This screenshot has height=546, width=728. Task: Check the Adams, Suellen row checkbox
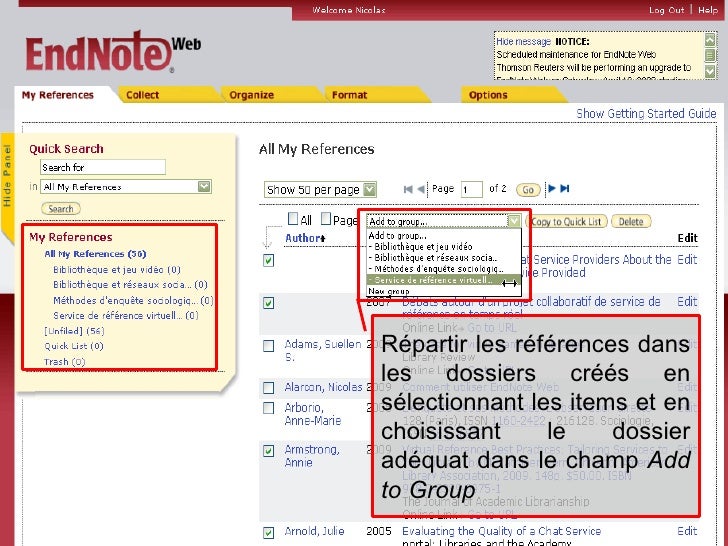click(x=268, y=346)
